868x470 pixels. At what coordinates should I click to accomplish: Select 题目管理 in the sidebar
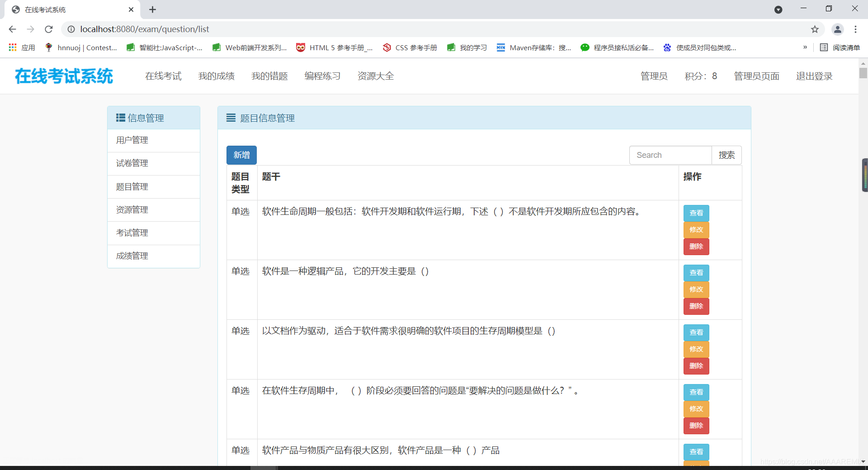coord(154,187)
